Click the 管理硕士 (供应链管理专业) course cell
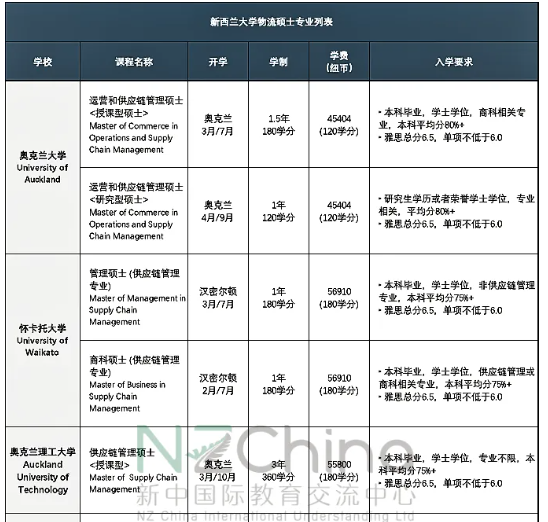 pyautogui.click(x=134, y=297)
